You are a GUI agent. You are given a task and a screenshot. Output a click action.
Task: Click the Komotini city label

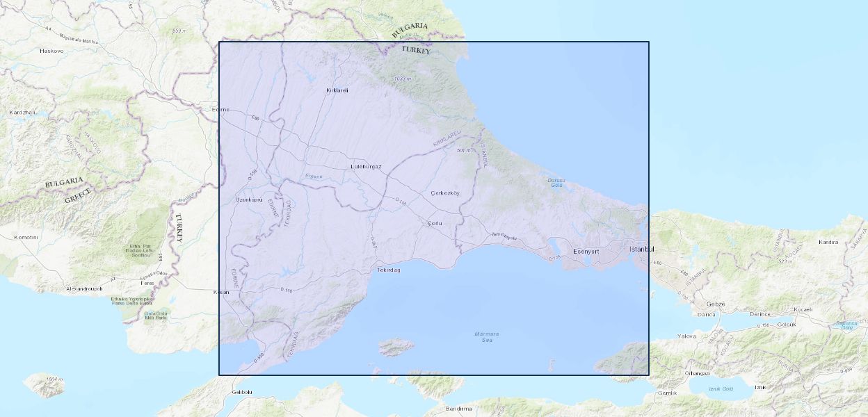tap(25, 237)
